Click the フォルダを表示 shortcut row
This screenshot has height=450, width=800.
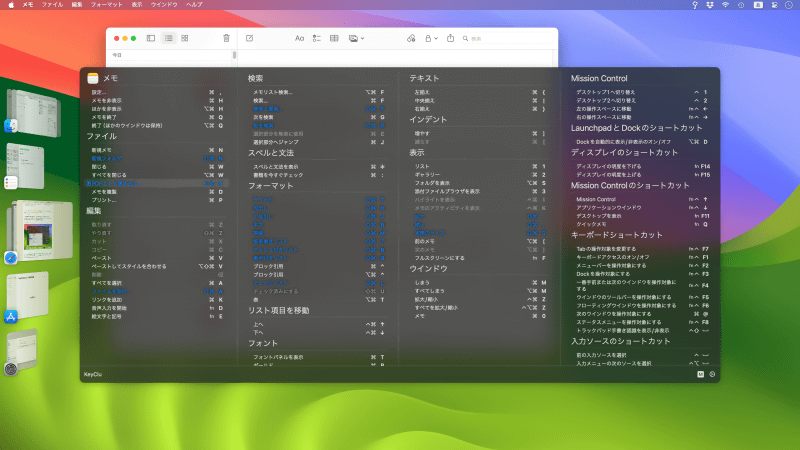[480, 183]
